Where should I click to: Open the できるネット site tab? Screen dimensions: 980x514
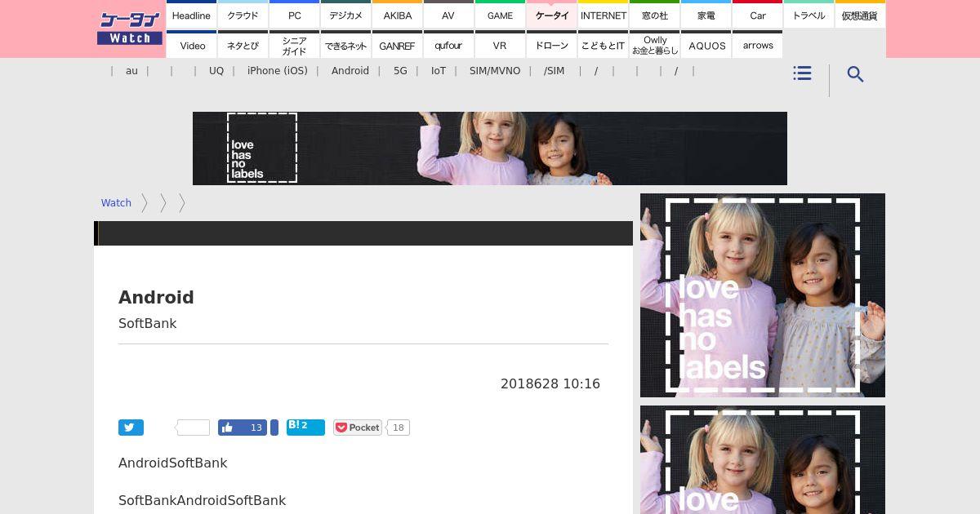(x=345, y=45)
